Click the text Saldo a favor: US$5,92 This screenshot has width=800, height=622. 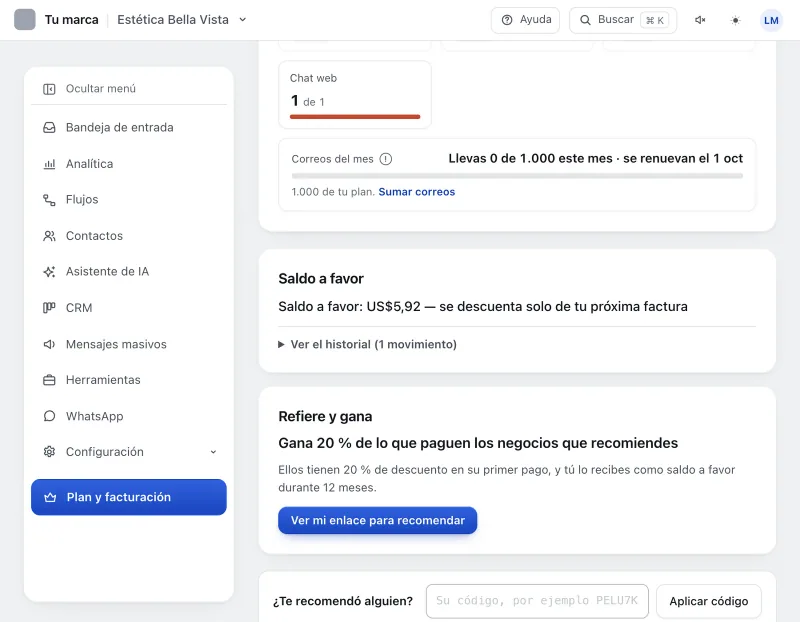coord(349,307)
